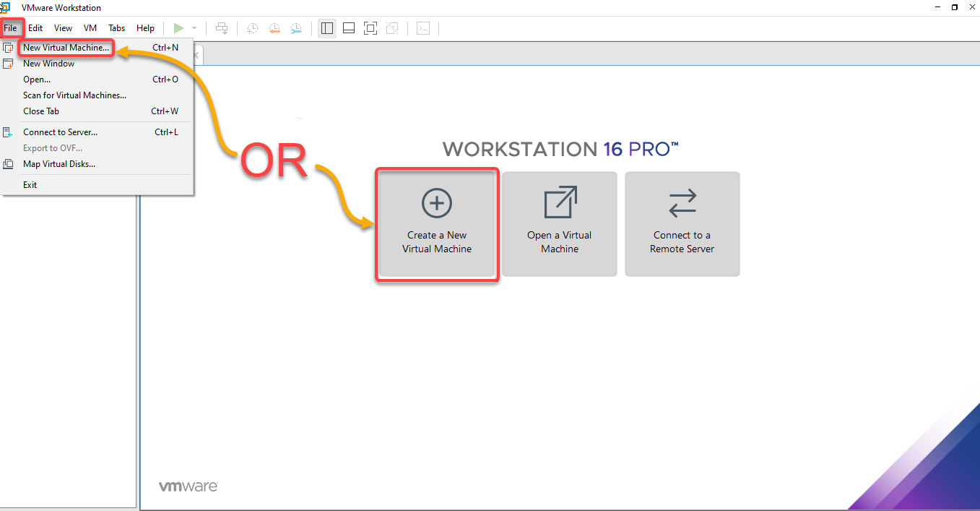Click the Enter Full Screen icon
The image size is (980, 511).
coord(370,28)
